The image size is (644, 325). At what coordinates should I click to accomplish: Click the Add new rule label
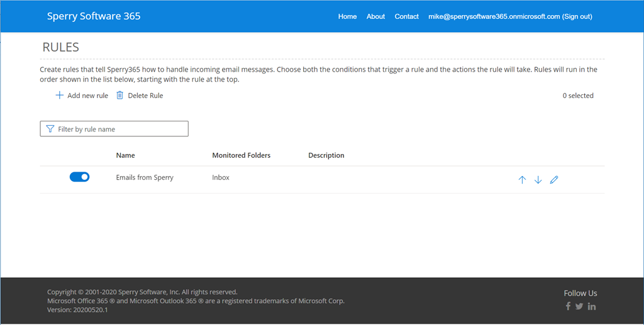88,96
